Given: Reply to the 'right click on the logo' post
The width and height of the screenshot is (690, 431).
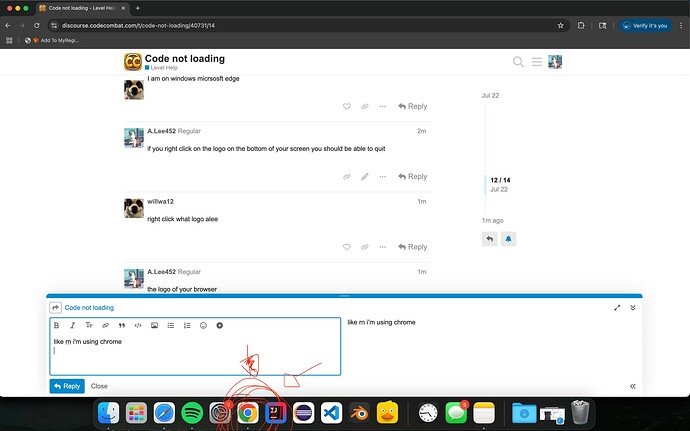Looking at the screenshot, I should [413, 177].
